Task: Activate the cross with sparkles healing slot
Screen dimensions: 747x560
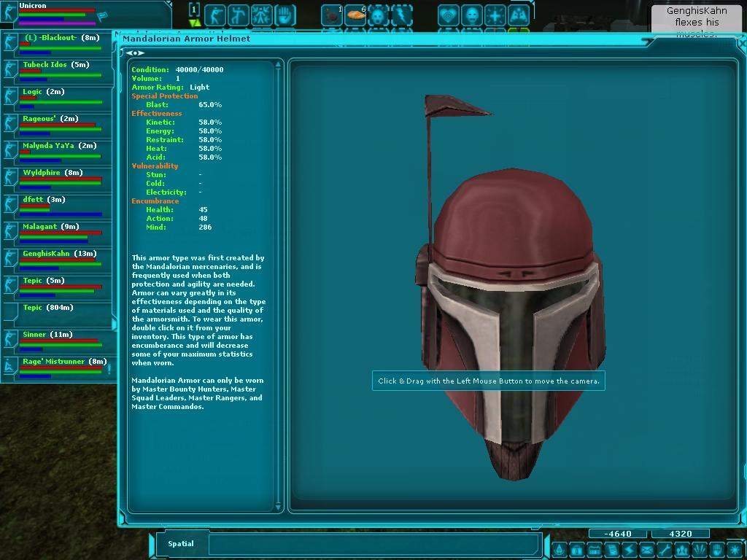Action: coord(495,15)
